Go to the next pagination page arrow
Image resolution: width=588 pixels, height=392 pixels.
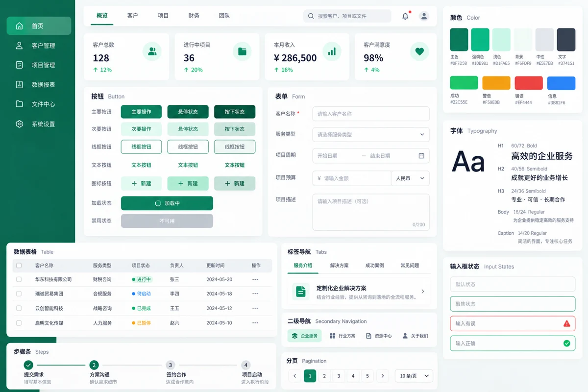383,376
